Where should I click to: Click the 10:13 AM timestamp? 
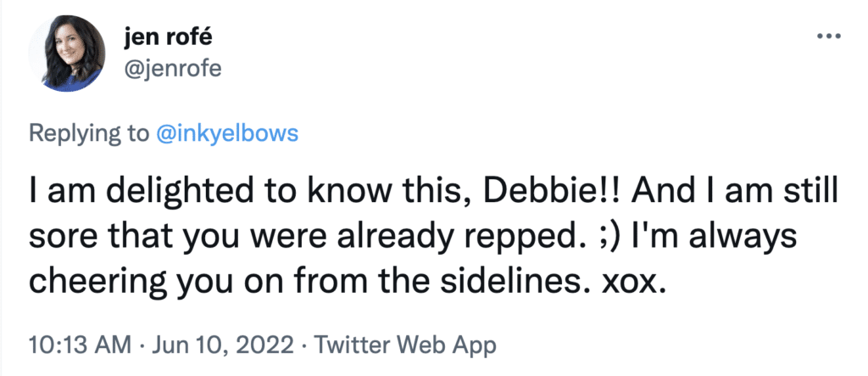coord(80,345)
